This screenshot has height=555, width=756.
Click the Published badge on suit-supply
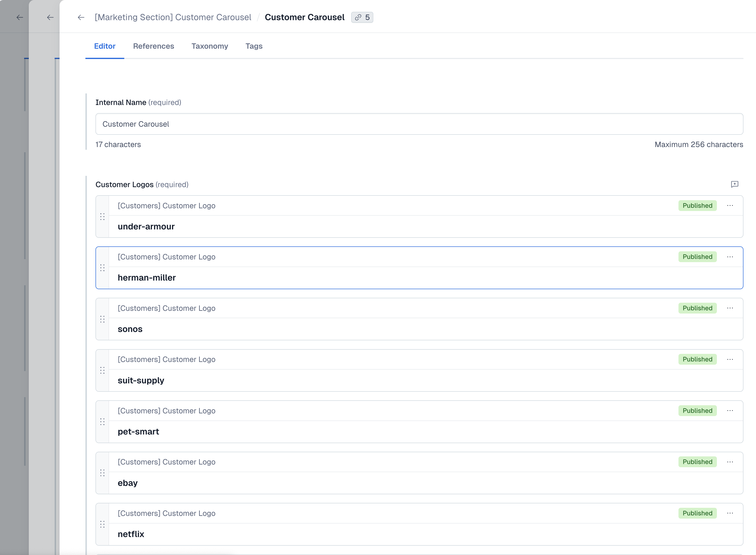[x=697, y=360]
